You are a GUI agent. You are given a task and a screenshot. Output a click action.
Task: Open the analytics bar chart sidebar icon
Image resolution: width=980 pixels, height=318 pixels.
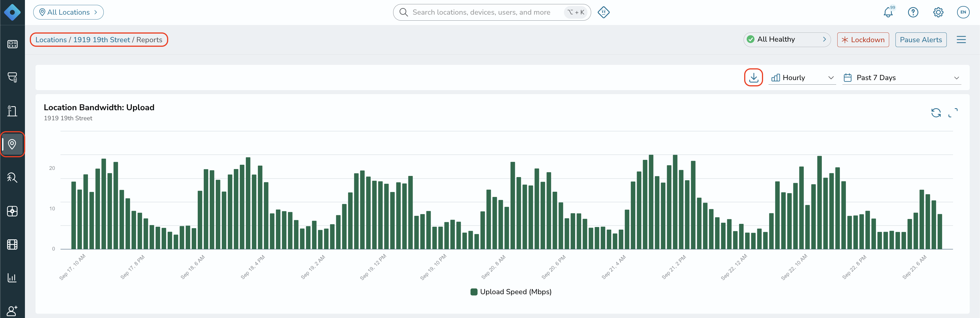click(x=12, y=278)
